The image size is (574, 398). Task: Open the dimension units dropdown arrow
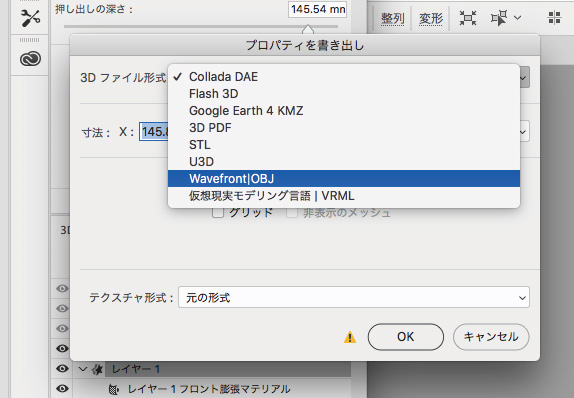[523, 131]
